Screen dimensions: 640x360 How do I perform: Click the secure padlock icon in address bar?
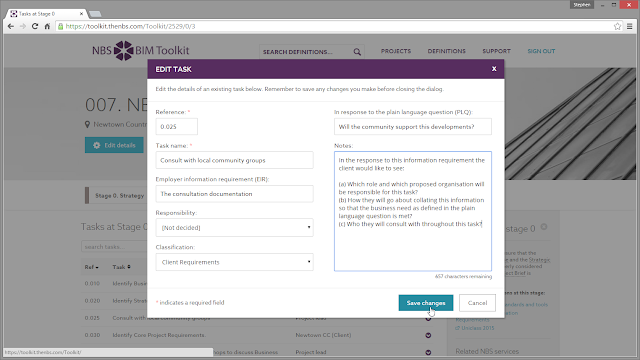[x=60, y=26]
